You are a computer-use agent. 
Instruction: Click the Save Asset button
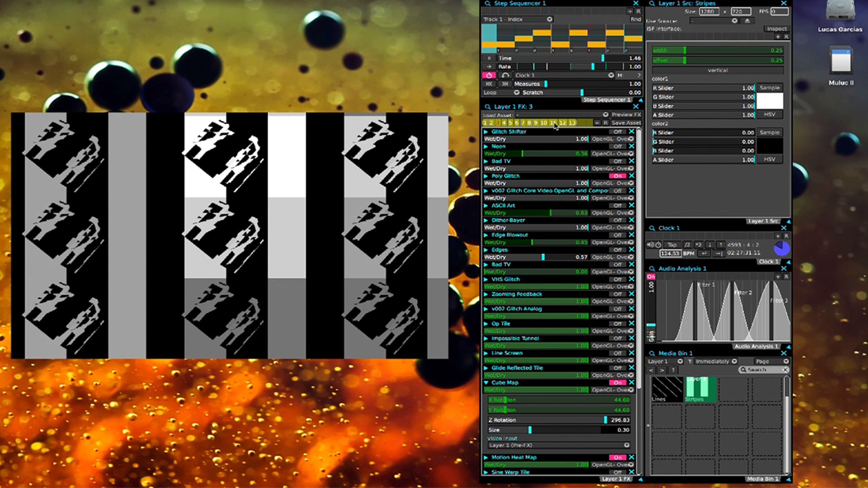[x=626, y=123]
